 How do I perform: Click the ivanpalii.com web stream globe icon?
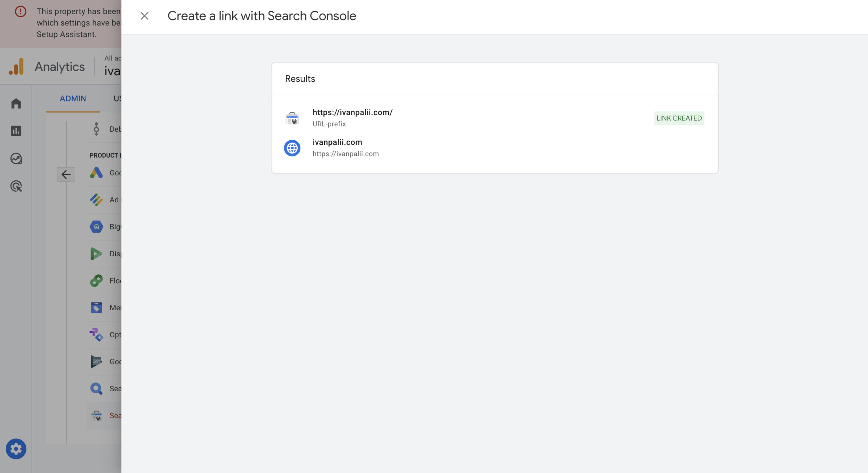coord(292,148)
